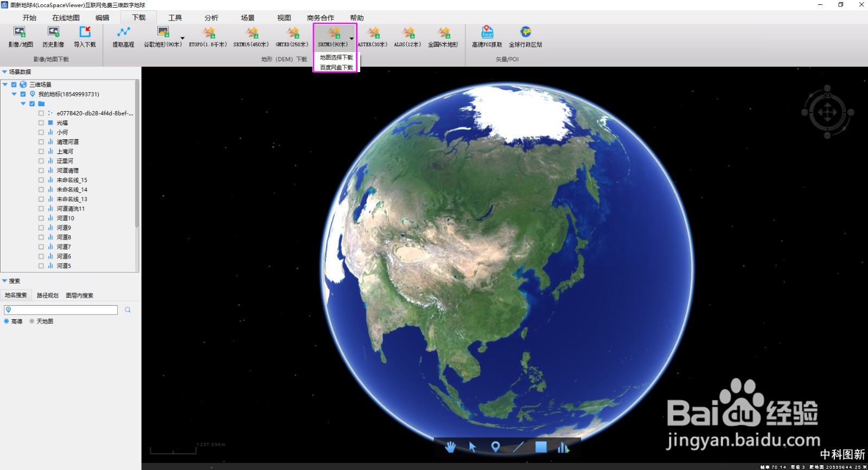This screenshot has width=868, height=470.
Task: Open the 谷歌地形(90米) dropdown arrow
Action: point(182,38)
